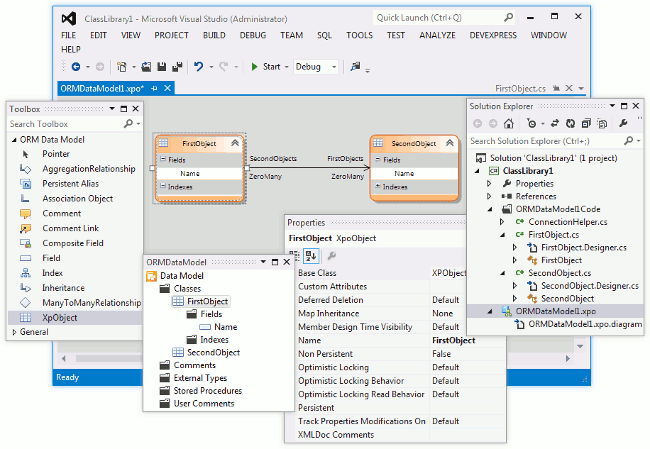Select SecondObject in ORMDataModel tree
Screen dimensions: 650x449
[x=213, y=352]
